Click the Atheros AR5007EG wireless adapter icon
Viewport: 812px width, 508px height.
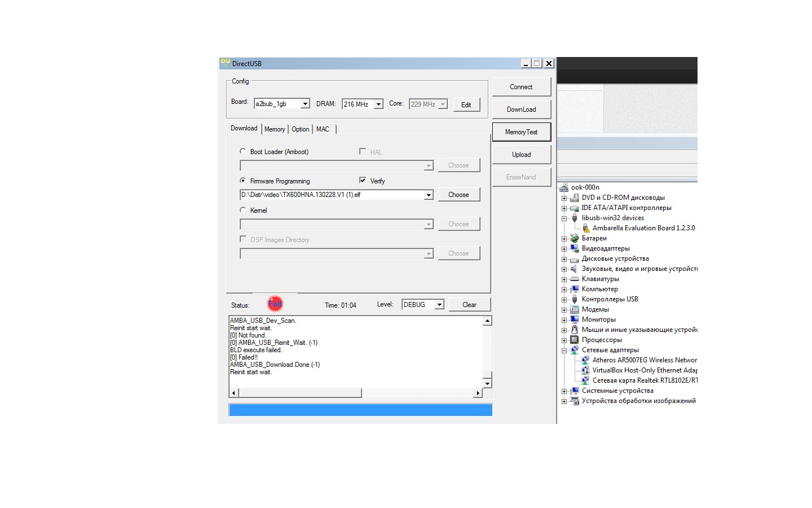pyautogui.click(x=585, y=360)
